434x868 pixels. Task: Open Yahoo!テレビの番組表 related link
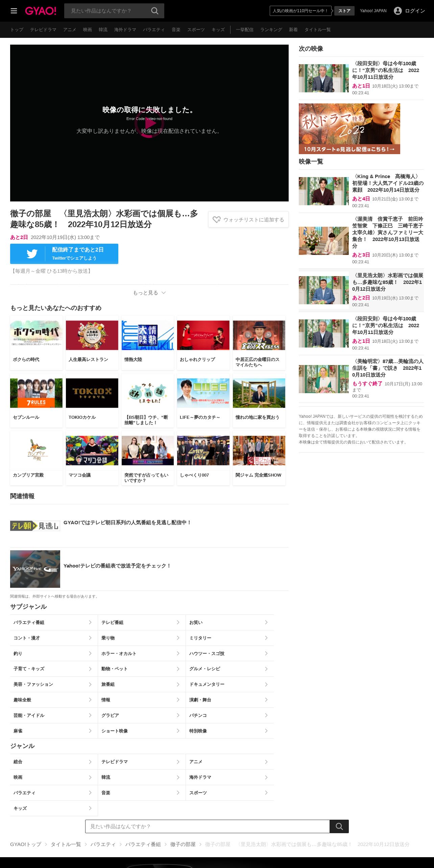117,566
